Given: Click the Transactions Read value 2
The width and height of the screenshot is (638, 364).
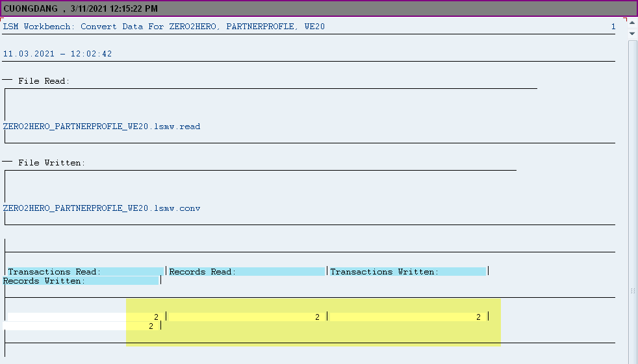Looking at the screenshot, I should [x=156, y=317].
